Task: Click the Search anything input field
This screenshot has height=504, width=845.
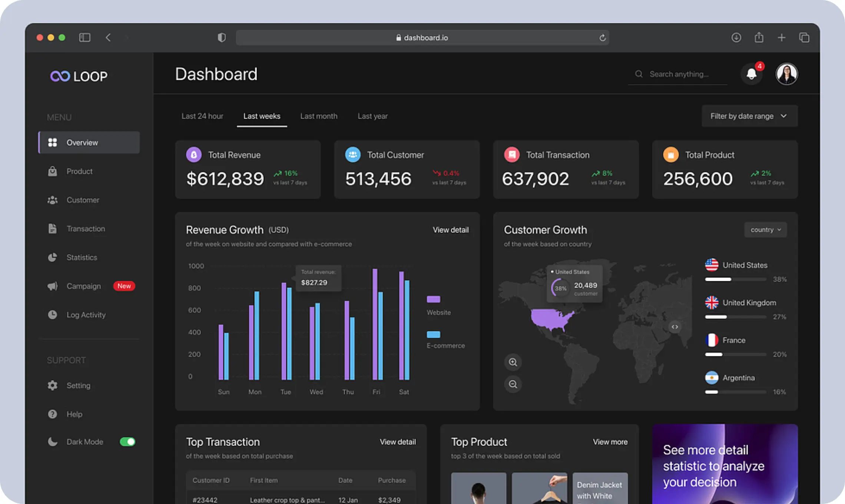Action: point(679,74)
